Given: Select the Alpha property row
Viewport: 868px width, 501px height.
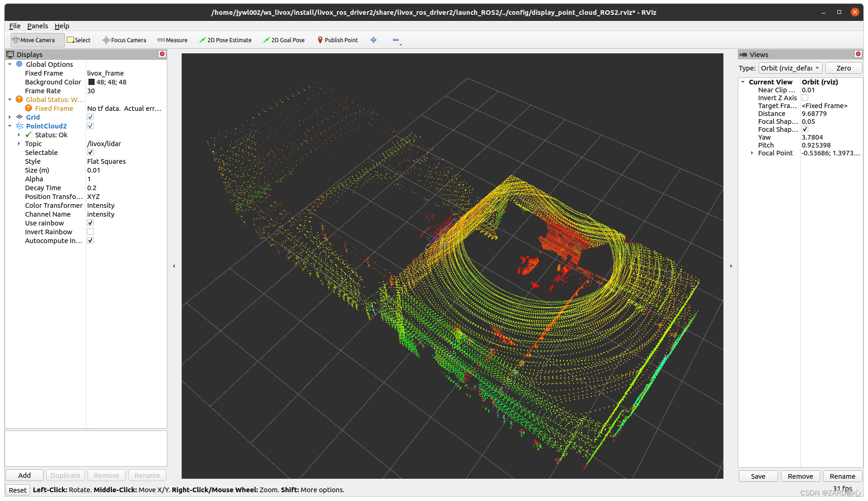Looking at the screenshot, I should [86, 179].
